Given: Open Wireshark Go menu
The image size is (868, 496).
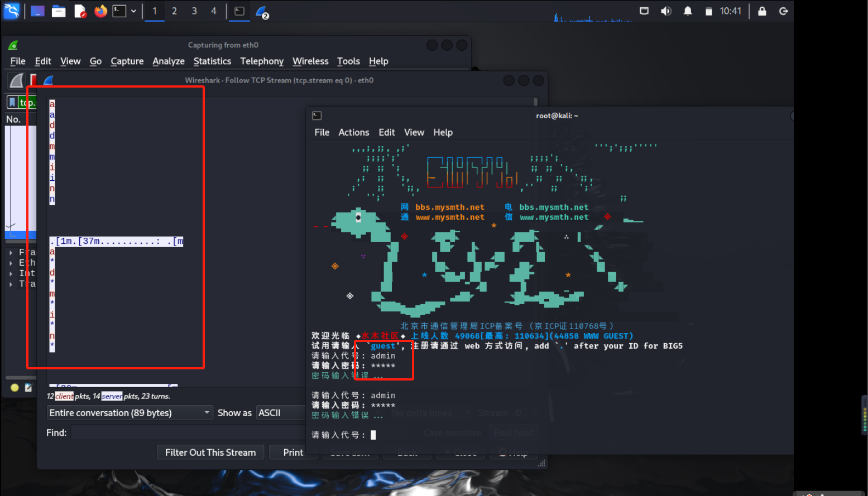Looking at the screenshot, I should (95, 61).
